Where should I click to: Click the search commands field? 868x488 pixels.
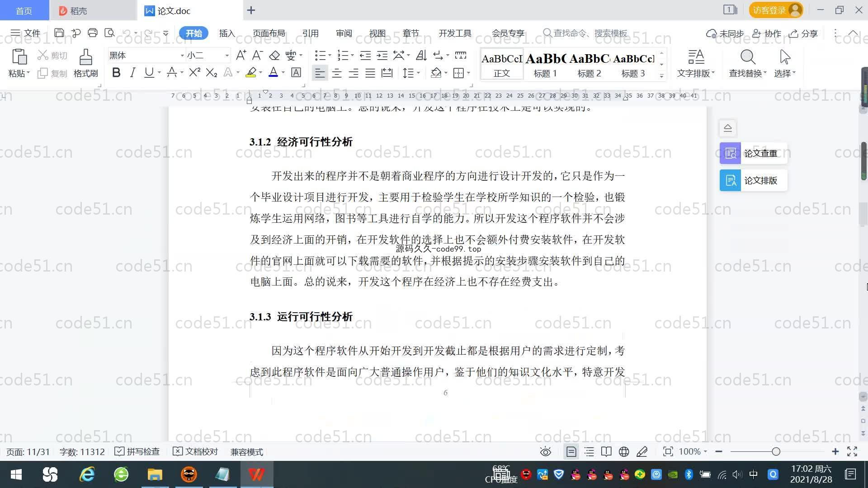(585, 33)
